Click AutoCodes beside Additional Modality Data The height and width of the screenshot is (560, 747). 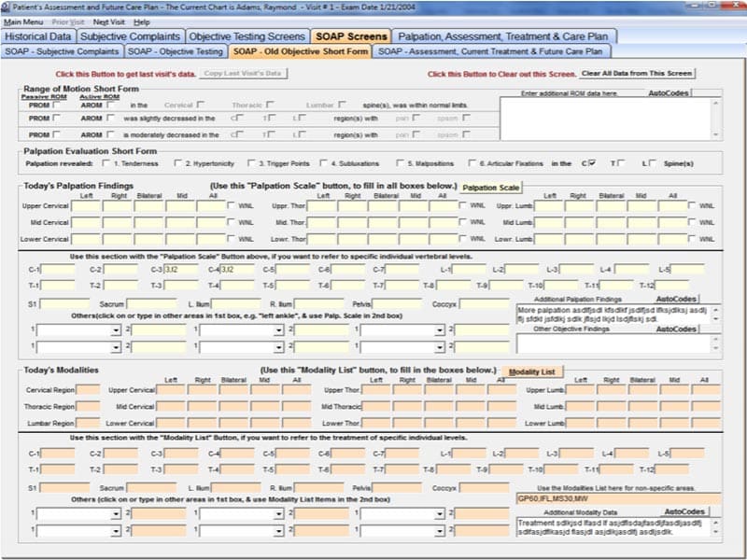(x=684, y=511)
